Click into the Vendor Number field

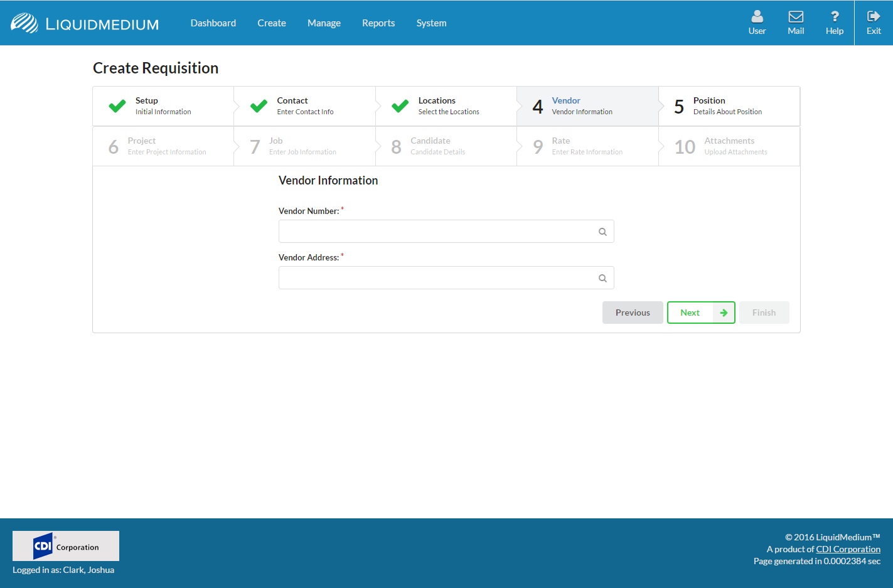pos(436,232)
